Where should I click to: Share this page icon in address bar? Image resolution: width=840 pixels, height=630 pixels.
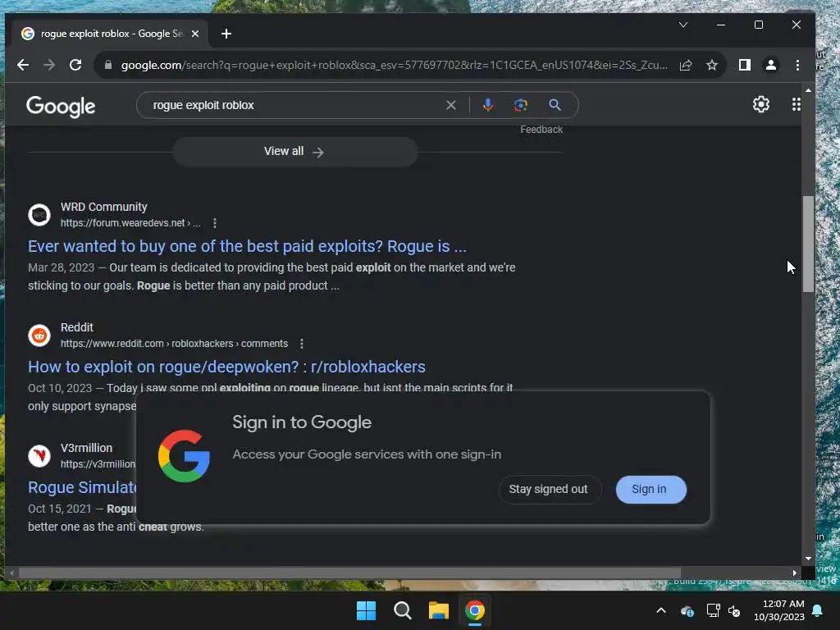[686, 66]
